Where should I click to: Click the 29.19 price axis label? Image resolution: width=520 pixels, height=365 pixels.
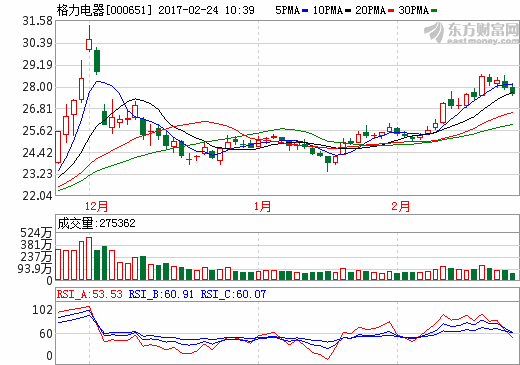point(38,65)
